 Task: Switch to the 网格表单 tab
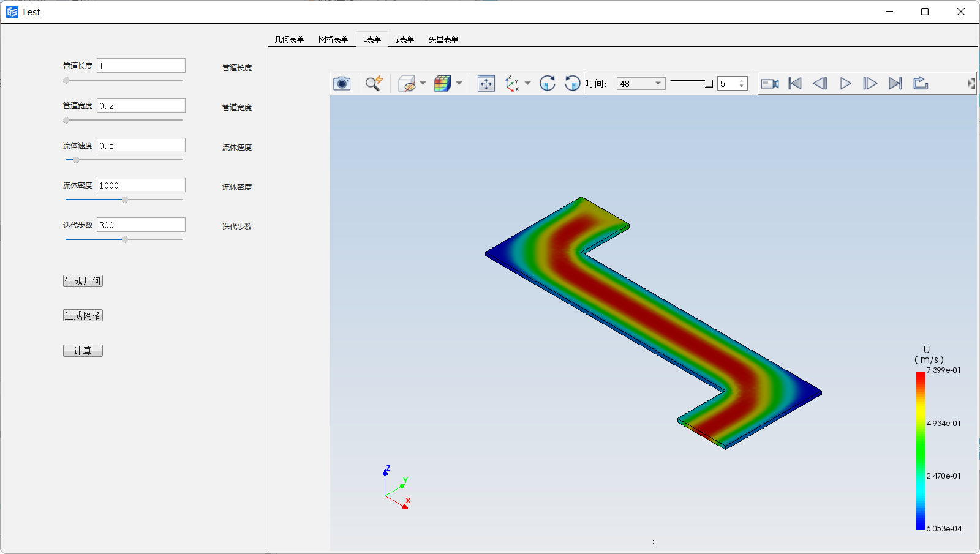[333, 39]
